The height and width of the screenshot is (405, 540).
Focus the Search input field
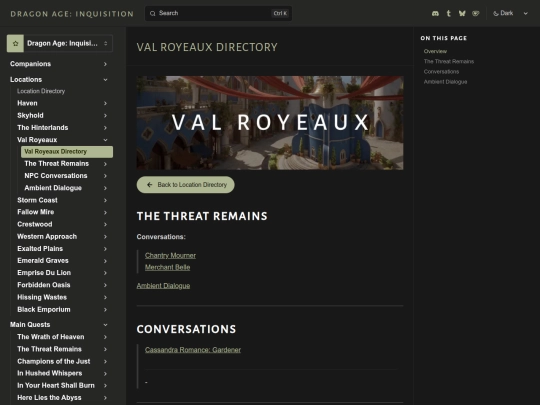pyautogui.click(x=218, y=13)
